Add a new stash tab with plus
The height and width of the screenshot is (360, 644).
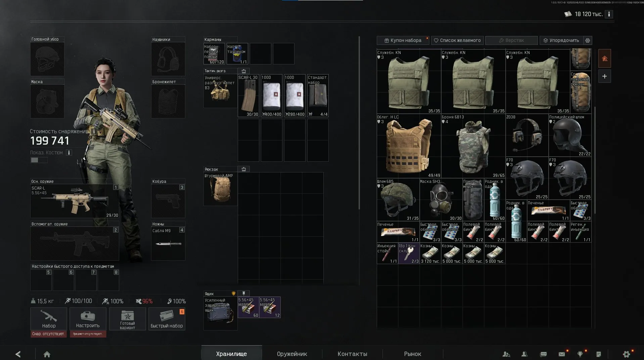tap(604, 76)
